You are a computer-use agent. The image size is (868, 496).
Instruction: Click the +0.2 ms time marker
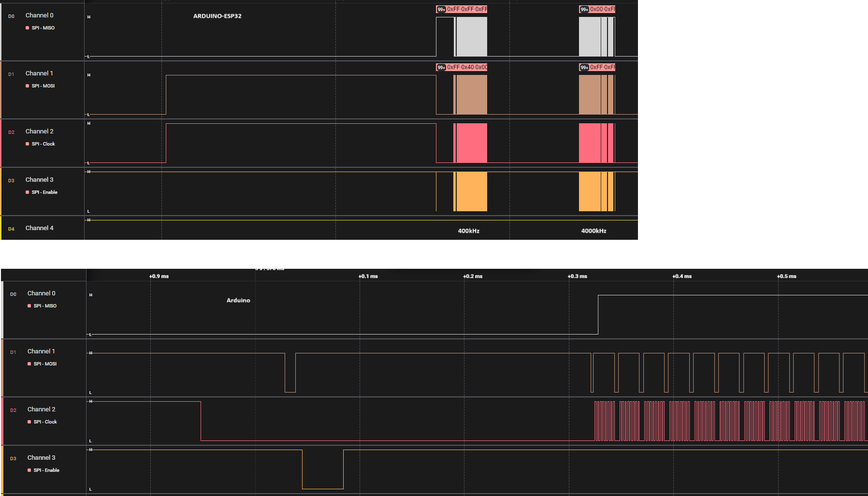[x=473, y=277]
